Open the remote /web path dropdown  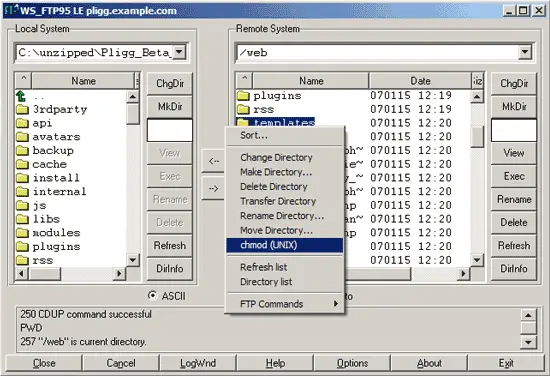(x=524, y=52)
